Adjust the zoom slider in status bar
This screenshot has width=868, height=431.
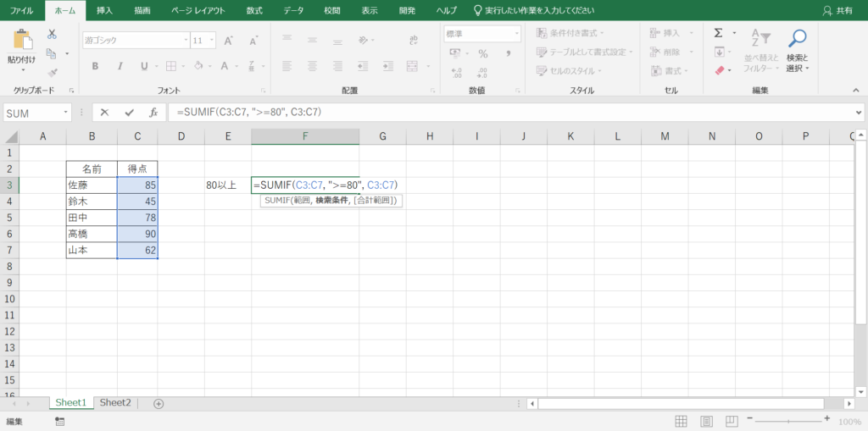pyautogui.click(x=788, y=421)
